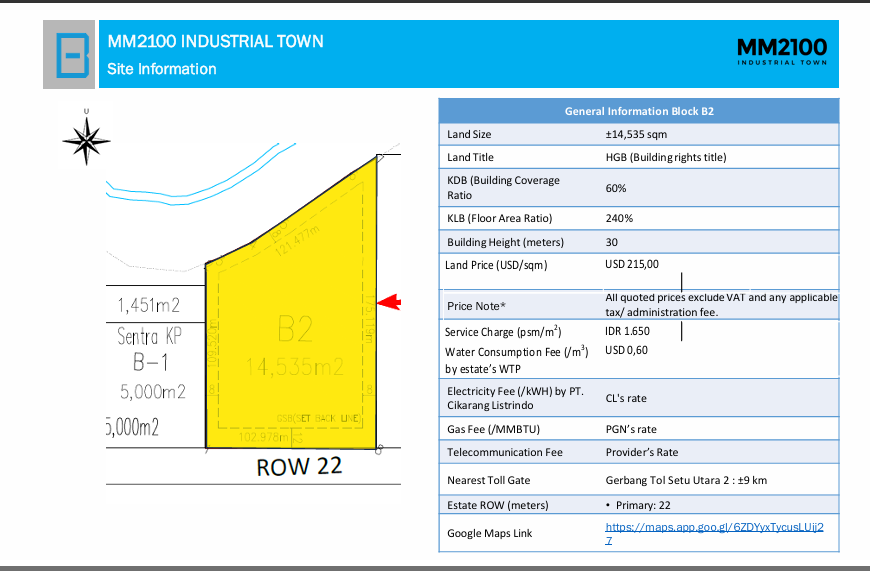
Task: Click the '102.978m' bottom dimension label
Action: [264, 437]
